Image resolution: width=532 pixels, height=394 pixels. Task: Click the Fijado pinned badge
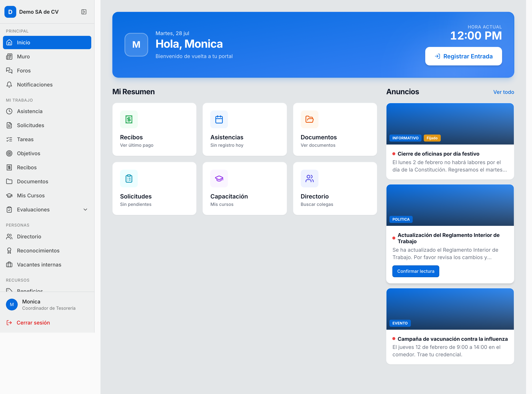432,138
